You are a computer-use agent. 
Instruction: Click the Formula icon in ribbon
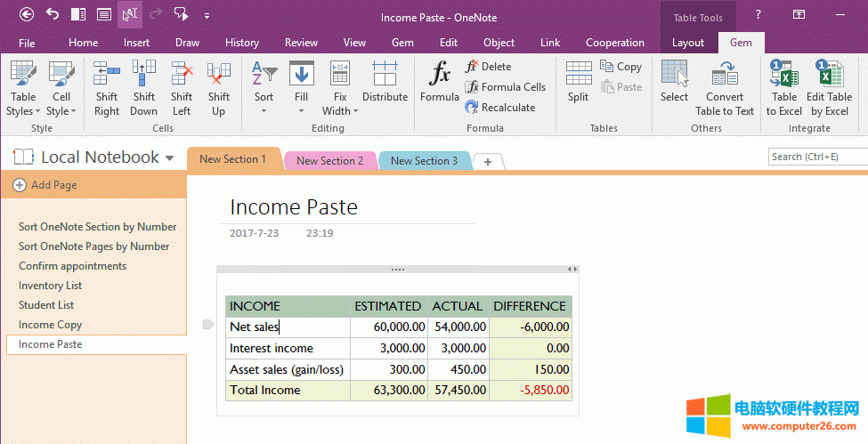tap(439, 83)
